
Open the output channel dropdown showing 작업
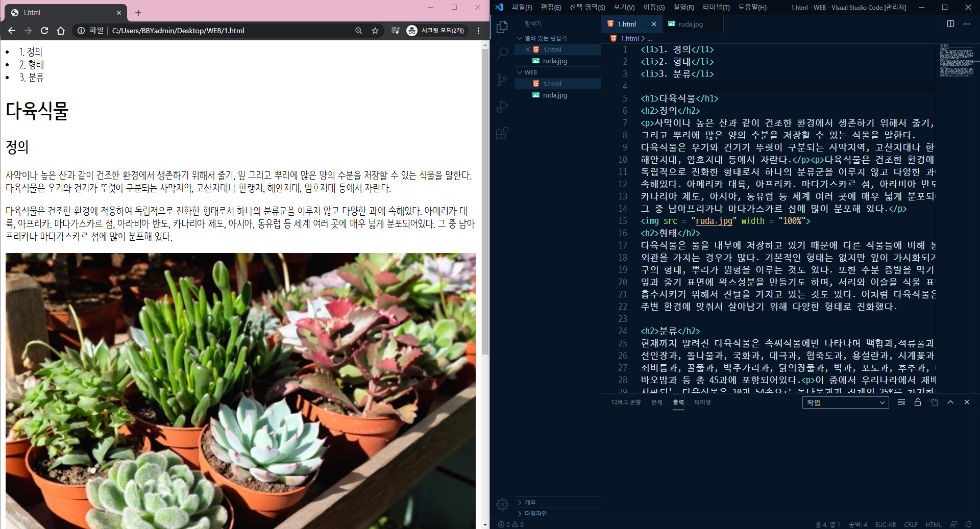845,402
